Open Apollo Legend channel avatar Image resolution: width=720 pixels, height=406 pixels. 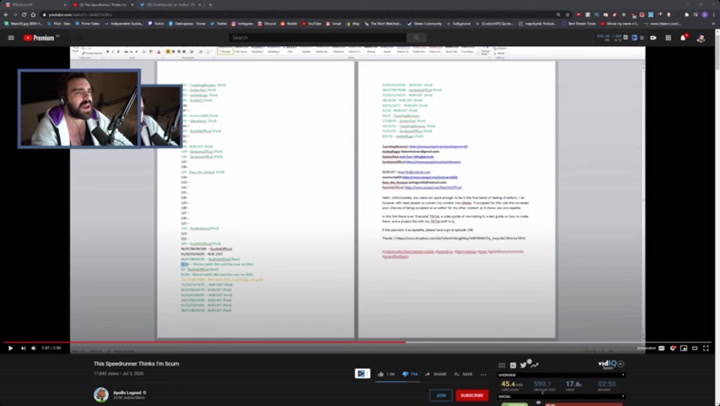click(101, 395)
